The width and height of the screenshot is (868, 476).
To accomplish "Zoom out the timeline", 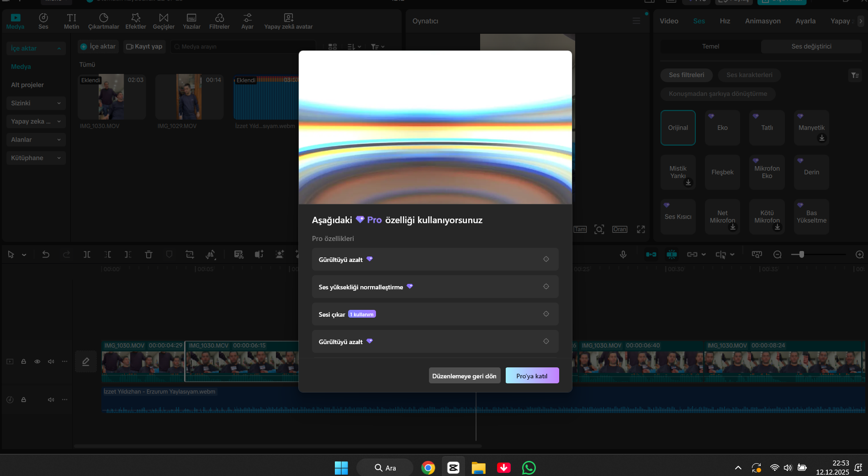I will pos(778,255).
